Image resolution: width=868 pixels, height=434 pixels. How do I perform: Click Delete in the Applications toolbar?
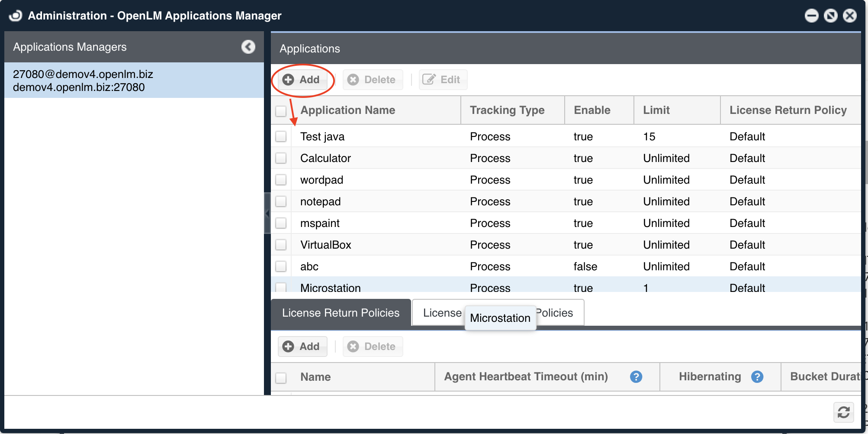(372, 80)
